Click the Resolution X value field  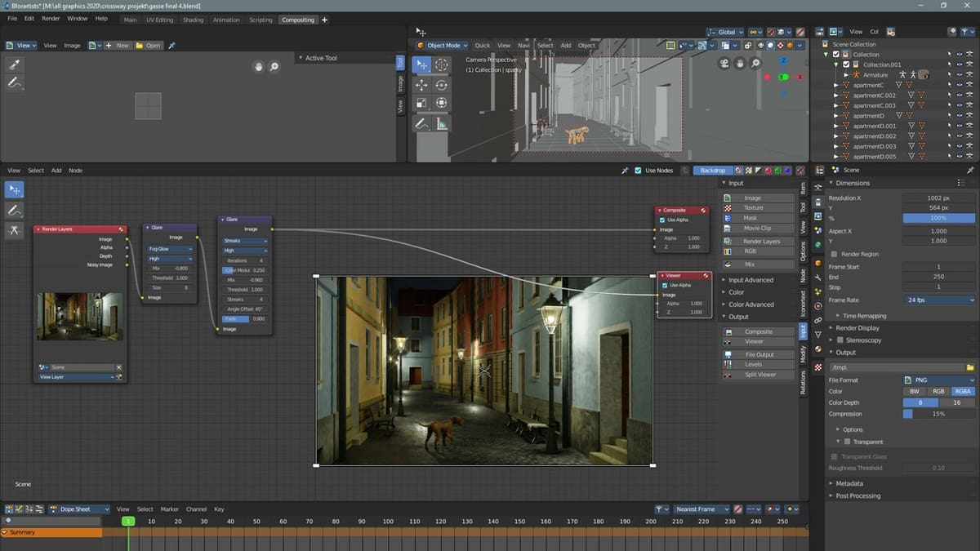click(938, 198)
